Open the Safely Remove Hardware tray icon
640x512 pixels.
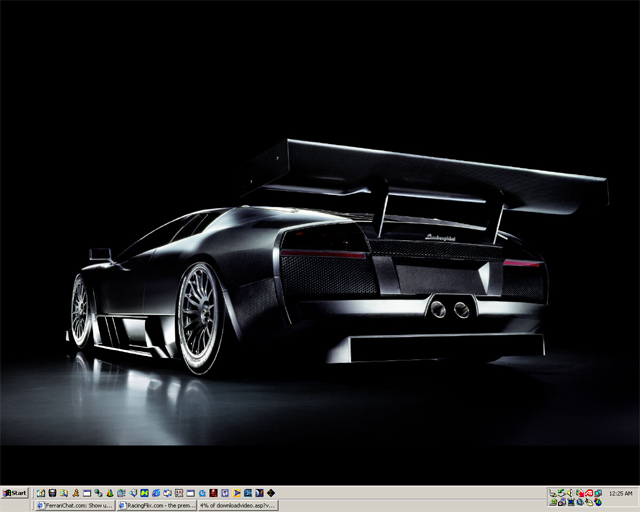pyautogui.click(x=553, y=493)
